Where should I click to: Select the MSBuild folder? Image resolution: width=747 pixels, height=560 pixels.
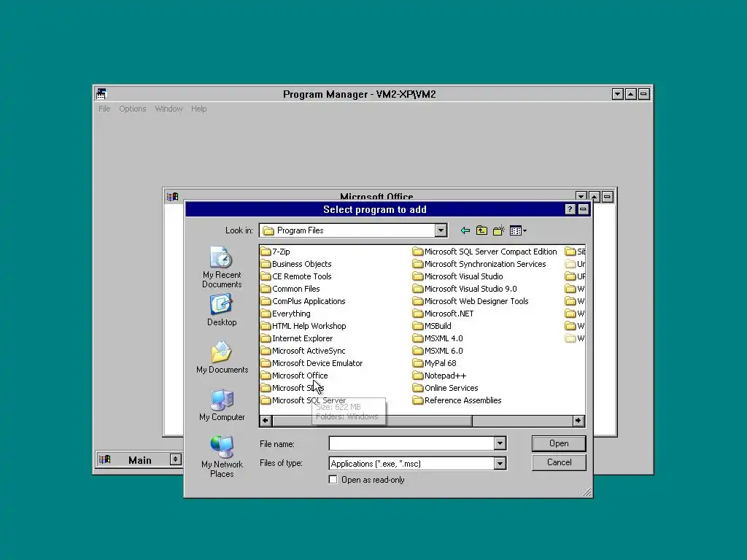click(432, 326)
